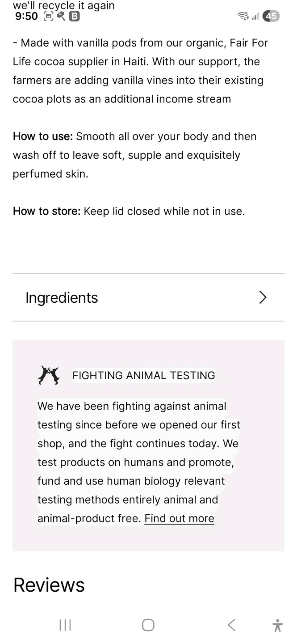
Task: Tap the cellular signal bars icon
Action: coord(255,17)
